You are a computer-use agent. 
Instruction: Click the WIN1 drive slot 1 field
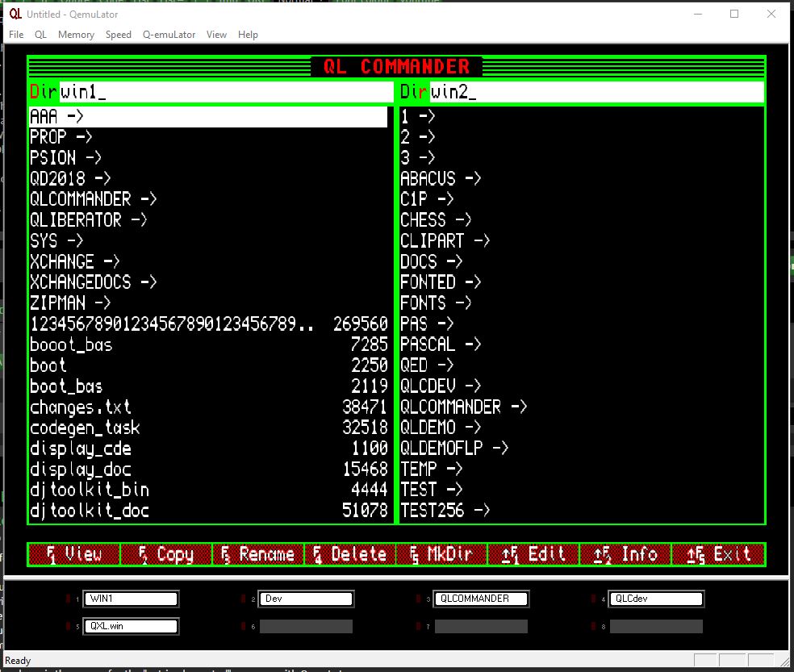click(131, 599)
